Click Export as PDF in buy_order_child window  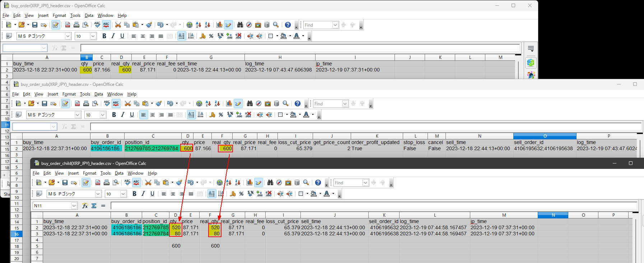pos(98,183)
